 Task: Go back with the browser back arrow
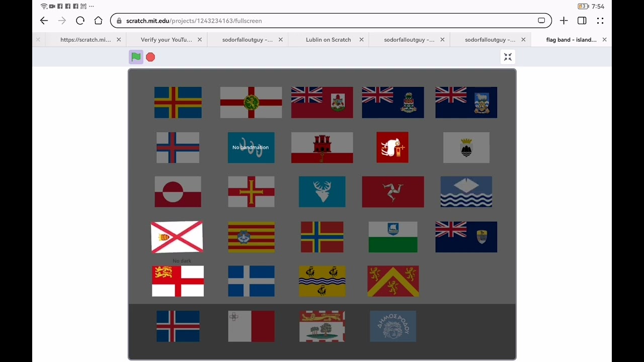[x=44, y=21]
